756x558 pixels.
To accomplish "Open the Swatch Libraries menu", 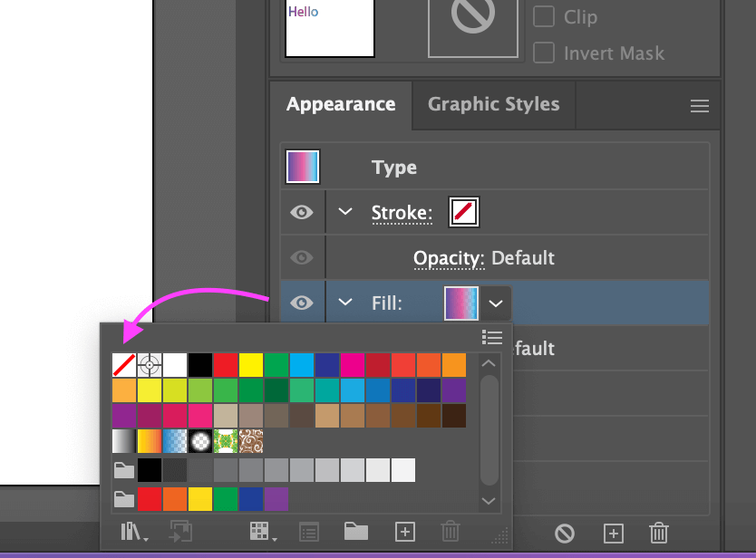I will [x=131, y=534].
